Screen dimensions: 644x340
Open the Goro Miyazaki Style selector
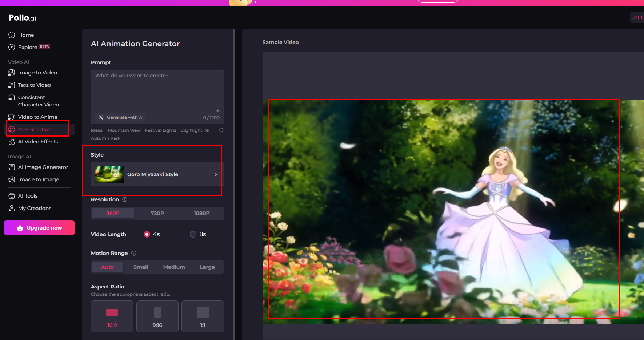tap(157, 174)
